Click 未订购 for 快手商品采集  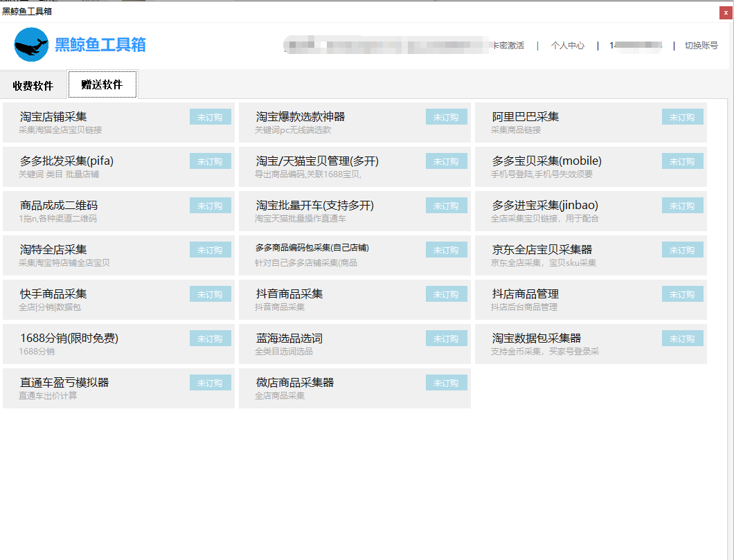pos(211,293)
